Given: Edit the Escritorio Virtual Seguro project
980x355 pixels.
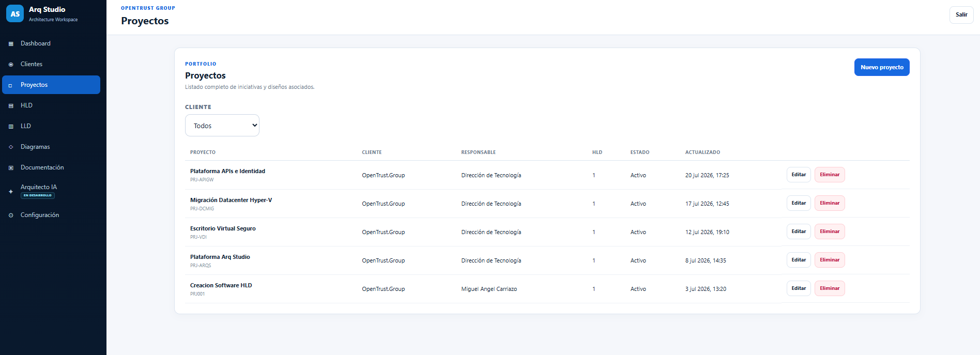Looking at the screenshot, I should click(799, 231).
